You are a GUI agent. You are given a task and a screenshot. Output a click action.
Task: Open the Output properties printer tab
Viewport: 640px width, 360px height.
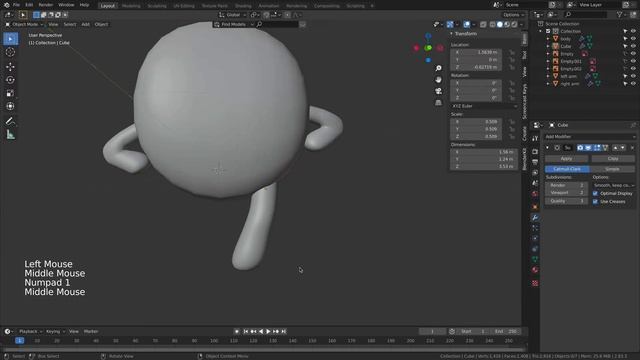pos(535,162)
